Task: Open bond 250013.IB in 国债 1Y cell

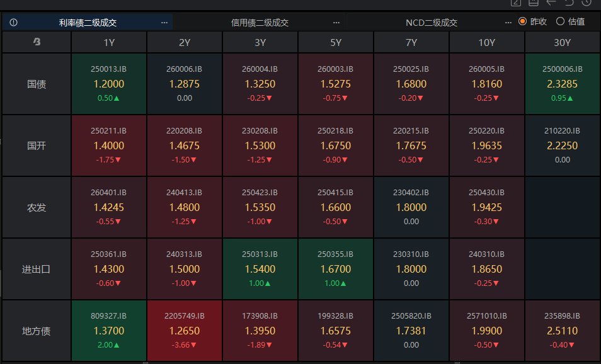Action: [109, 84]
